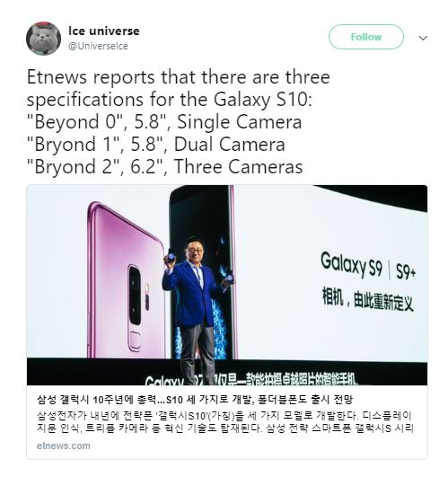Viewport: 448px width, 477px height.
Task: Open the Ice universe cat avatar
Action: 43,39
